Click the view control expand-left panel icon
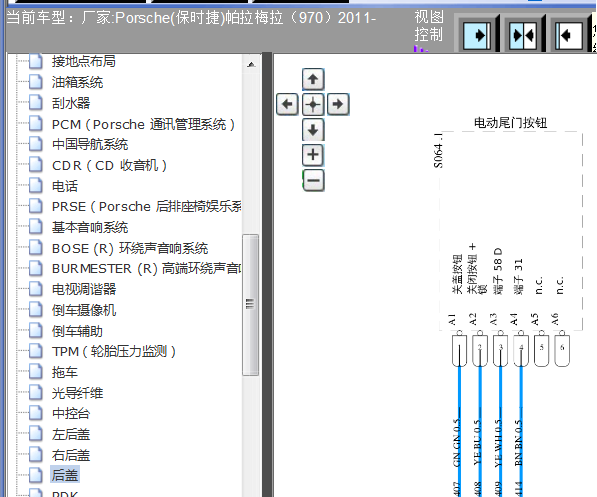This screenshot has height=497, width=597. point(569,35)
